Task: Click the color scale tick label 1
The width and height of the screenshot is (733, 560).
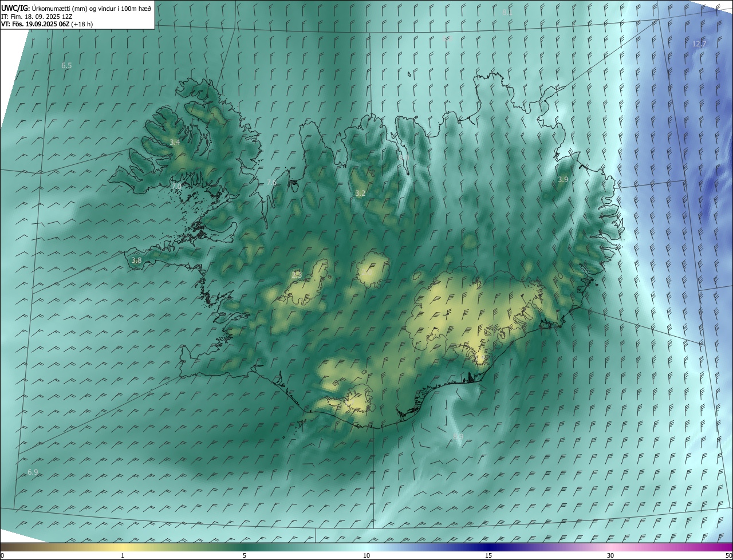Action: coord(123,555)
